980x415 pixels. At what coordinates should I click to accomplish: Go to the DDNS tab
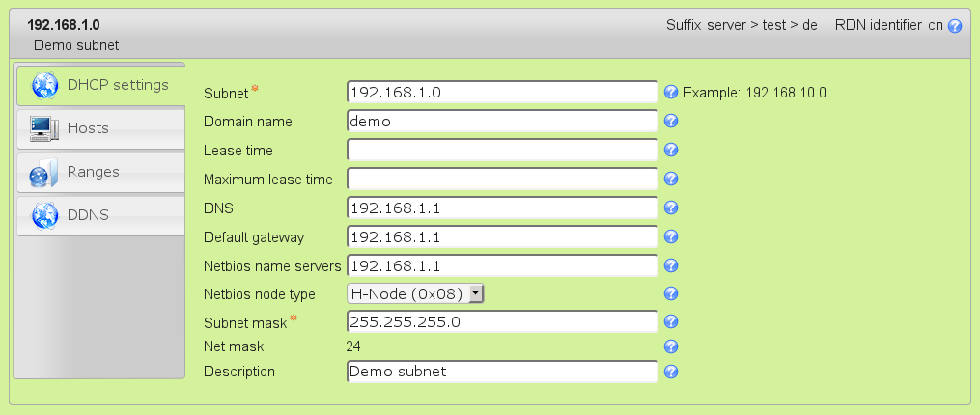pos(99,215)
